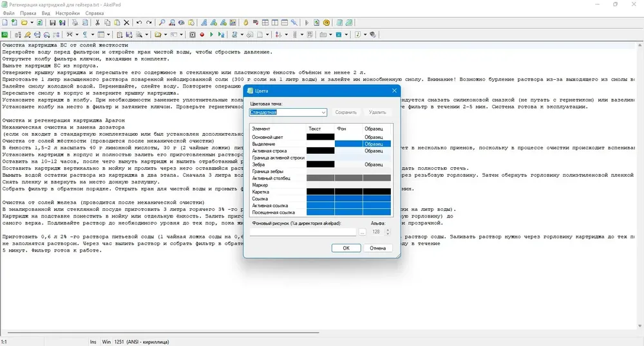Image resolution: width=644 pixels, height=346 pixels.
Task: Open the Правка menu
Action: click(28, 13)
